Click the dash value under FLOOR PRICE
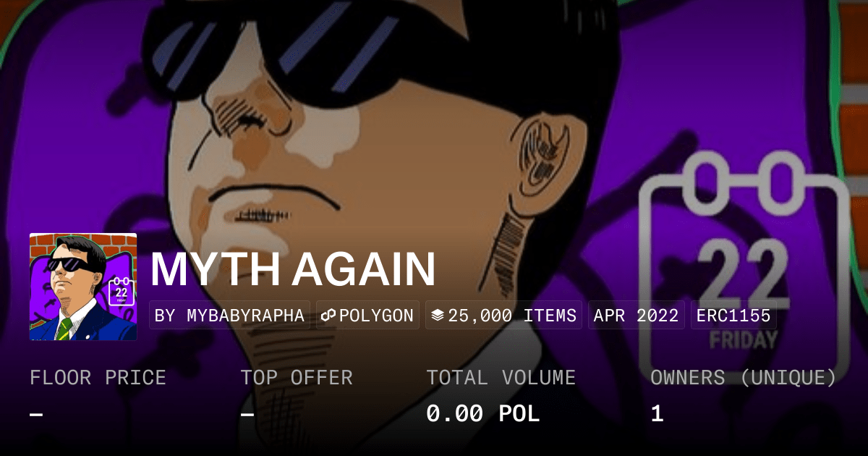 pos(36,414)
